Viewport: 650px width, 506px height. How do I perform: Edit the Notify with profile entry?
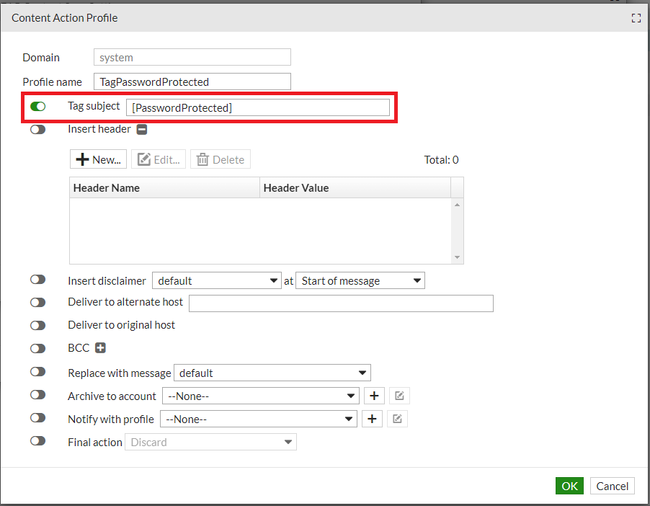click(398, 419)
